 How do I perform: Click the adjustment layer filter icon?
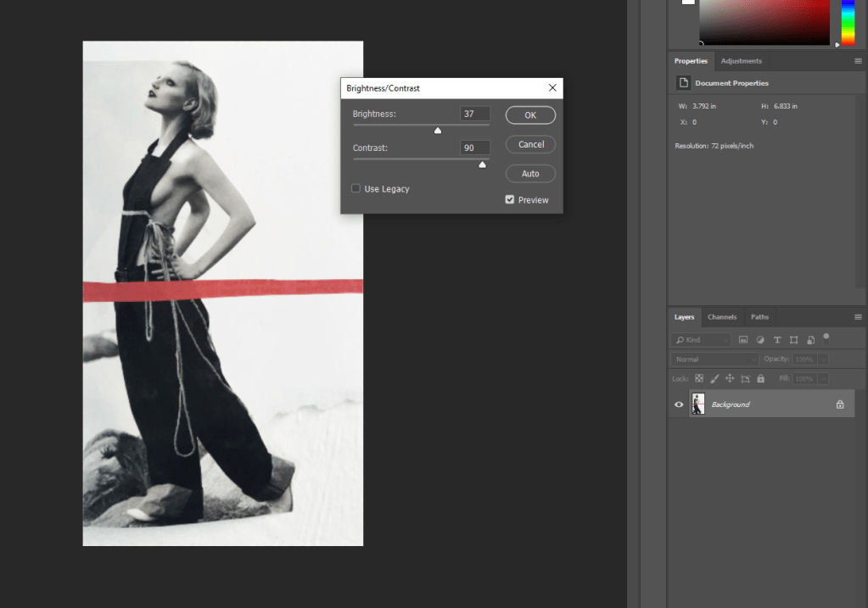click(x=760, y=339)
